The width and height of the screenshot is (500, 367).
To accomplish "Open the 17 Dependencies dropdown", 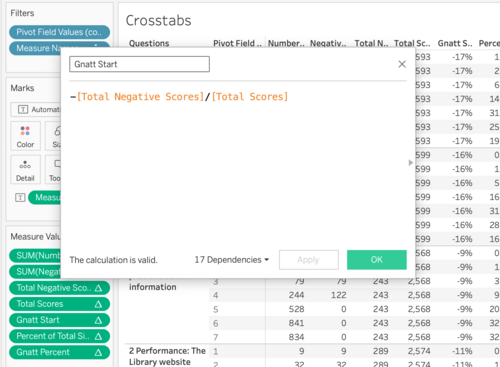I will 232,260.
